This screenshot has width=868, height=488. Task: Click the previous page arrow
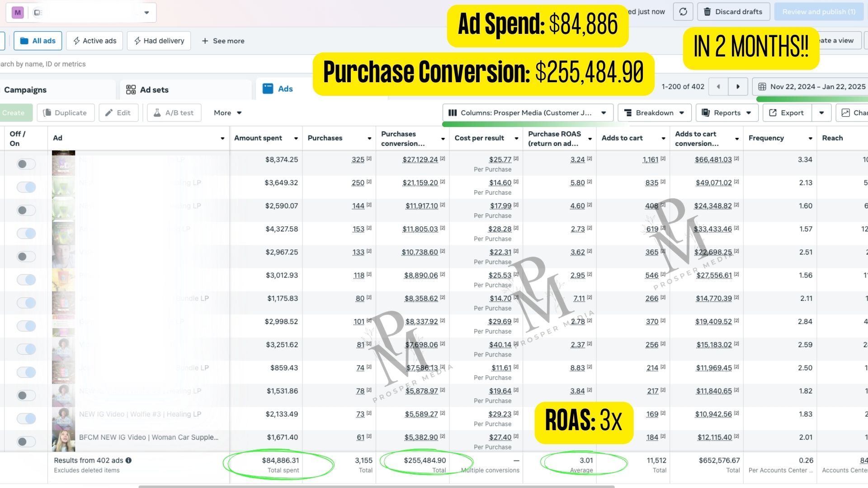click(718, 87)
